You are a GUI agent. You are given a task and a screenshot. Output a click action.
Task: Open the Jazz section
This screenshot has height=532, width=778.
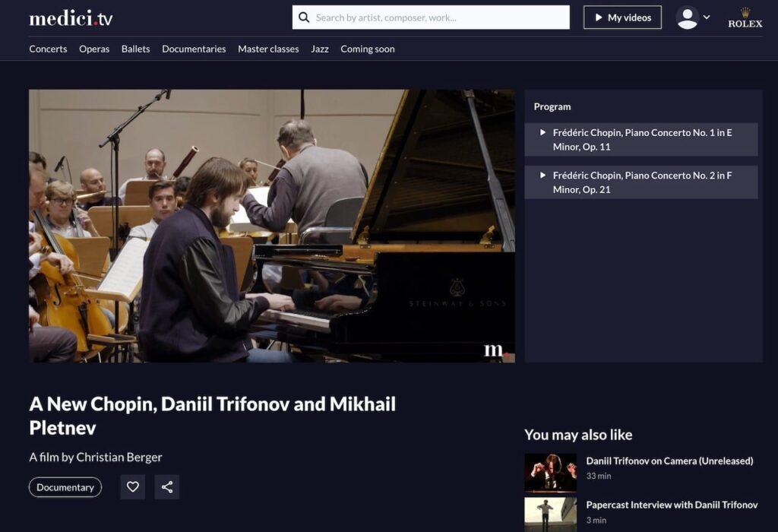click(x=320, y=49)
